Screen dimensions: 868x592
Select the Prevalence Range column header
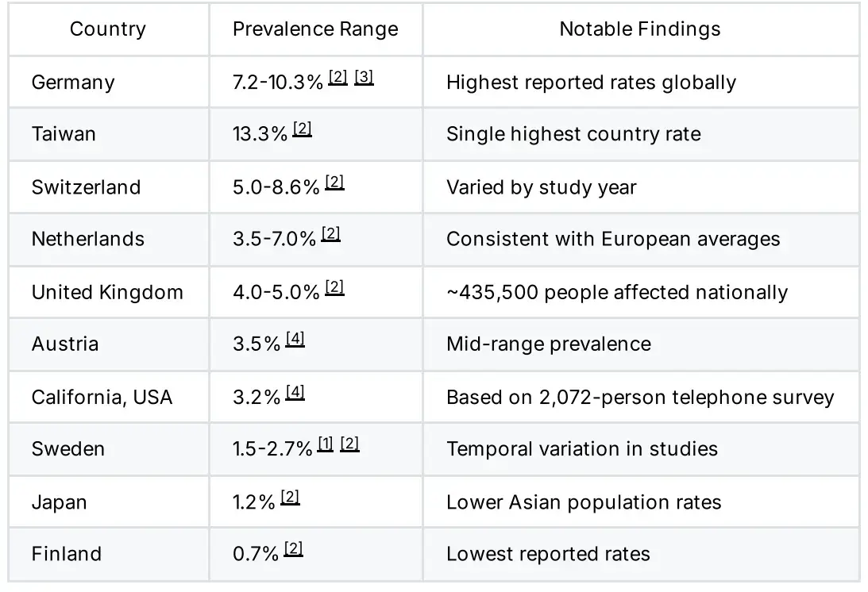[x=315, y=29]
